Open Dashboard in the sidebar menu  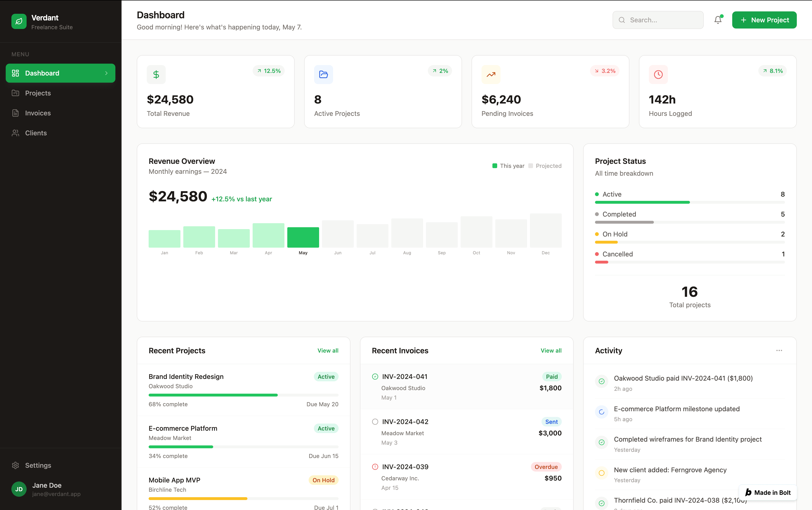pos(60,73)
